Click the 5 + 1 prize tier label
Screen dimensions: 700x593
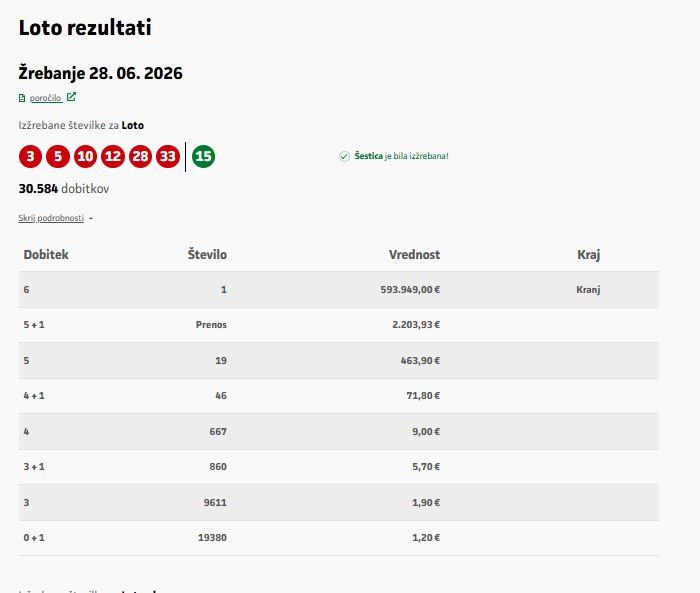coord(34,325)
